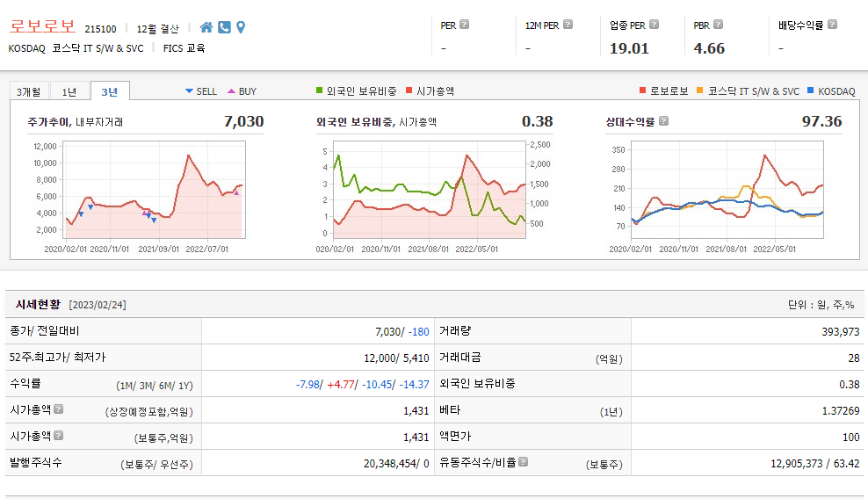Viewport: 868px width, 499px height.
Task: Click the red 로보로보 legend swatch
Action: pos(643,90)
